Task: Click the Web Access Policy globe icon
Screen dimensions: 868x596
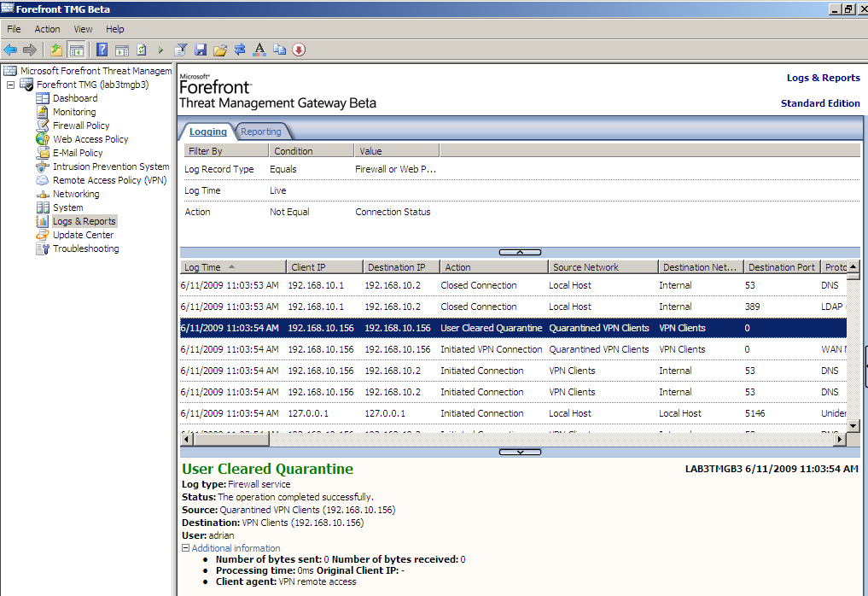Action: [43, 139]
